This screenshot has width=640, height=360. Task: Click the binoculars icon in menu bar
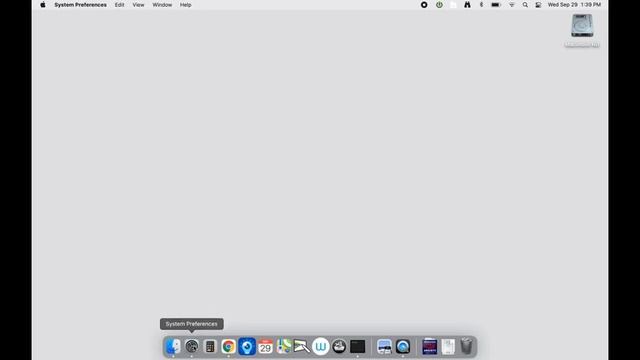pos(467,5)
